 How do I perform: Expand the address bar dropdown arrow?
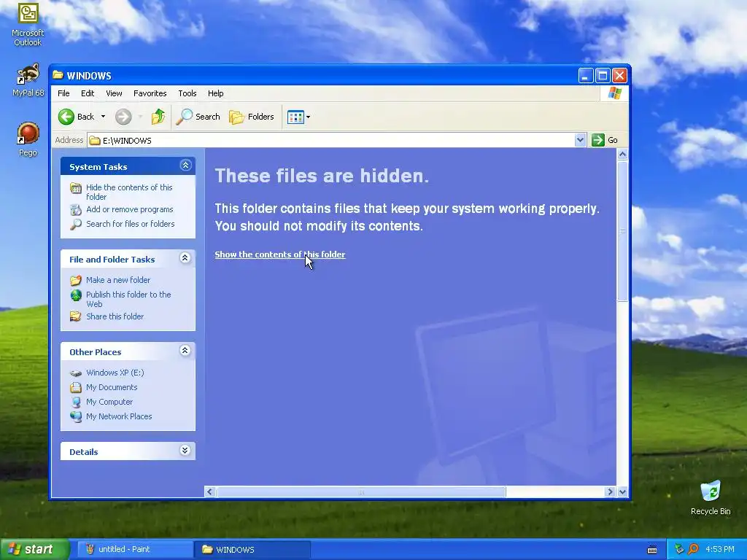tap(580, 140)
